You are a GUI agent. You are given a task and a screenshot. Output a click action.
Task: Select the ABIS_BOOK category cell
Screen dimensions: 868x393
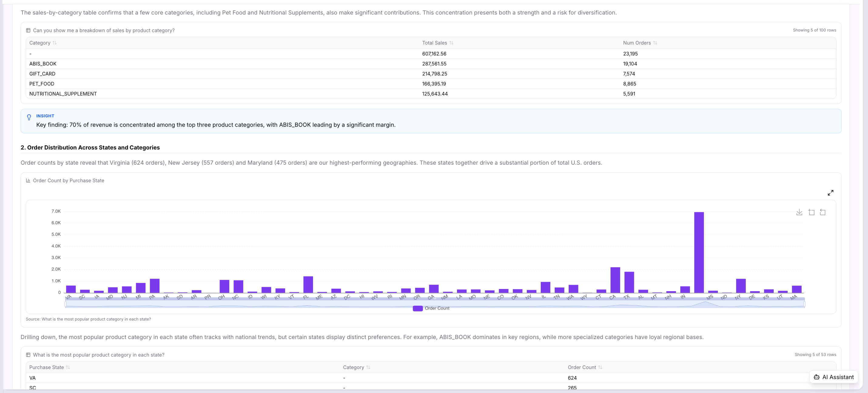[43, 64]
